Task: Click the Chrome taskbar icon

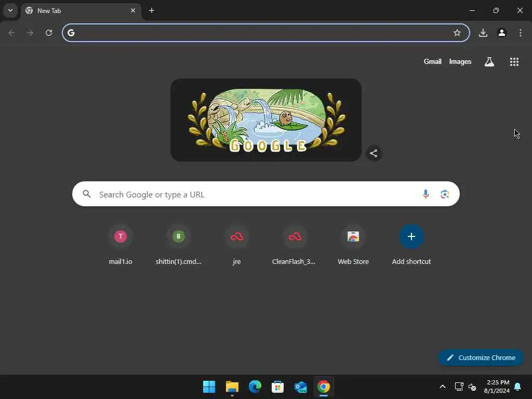Action: (x=323, y=387)
